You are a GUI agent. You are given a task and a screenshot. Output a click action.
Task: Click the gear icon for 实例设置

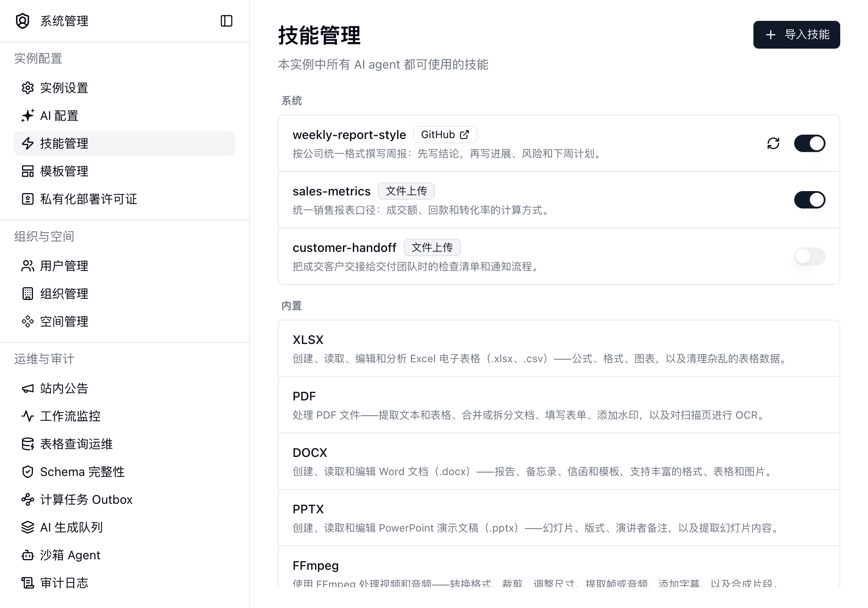[x=28, y=88]
